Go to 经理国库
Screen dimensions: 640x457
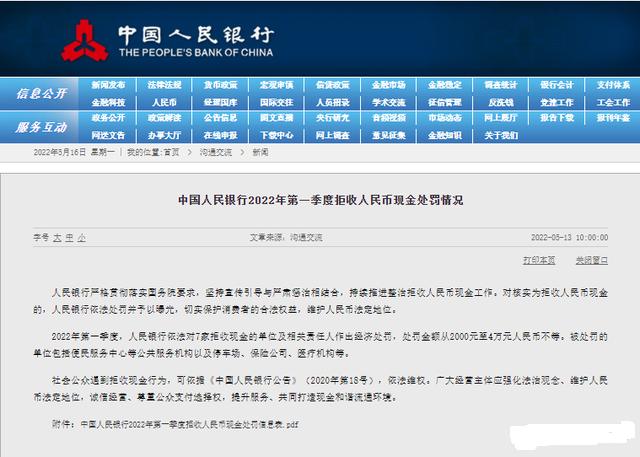click(221, 102)
